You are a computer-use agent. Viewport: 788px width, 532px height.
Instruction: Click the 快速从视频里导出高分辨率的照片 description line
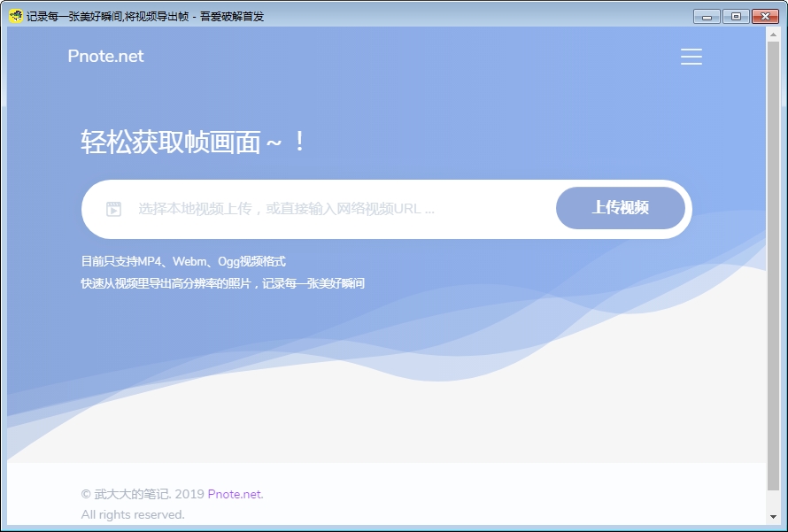click(222, 283)
